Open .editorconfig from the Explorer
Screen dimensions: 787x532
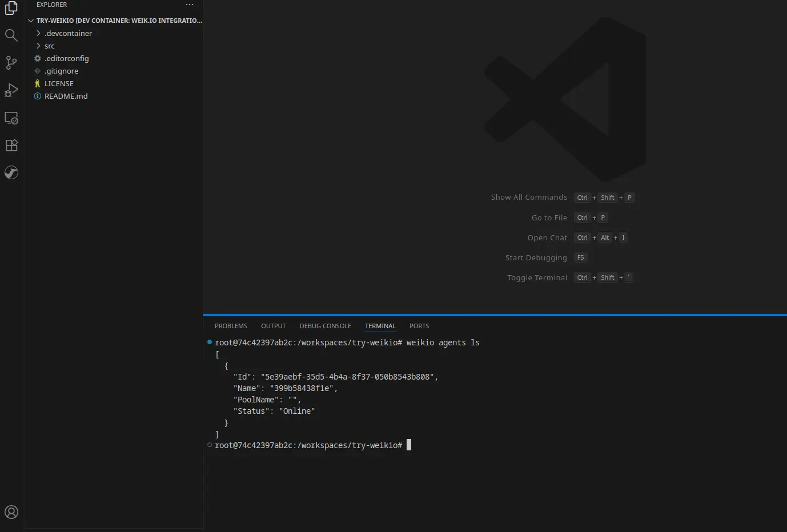click(66, 58)
